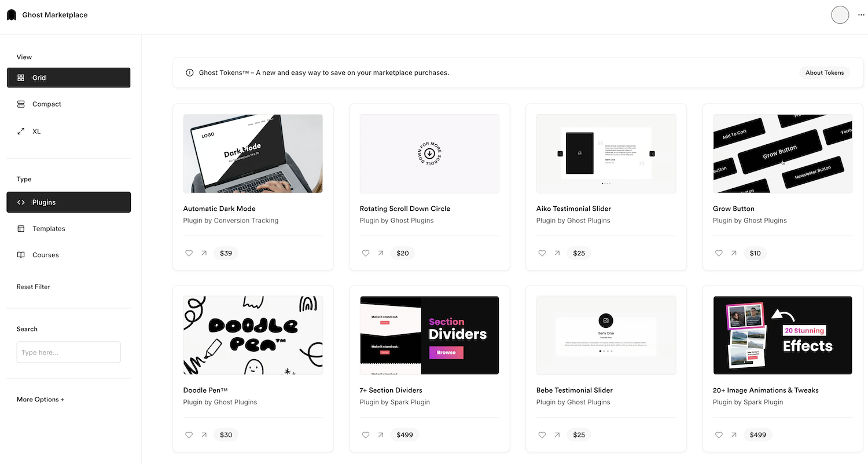Image resolution: width=868 pixels, height=464 pixels.
Task: Switch to Grid view
Action: (x=68, y=78)
